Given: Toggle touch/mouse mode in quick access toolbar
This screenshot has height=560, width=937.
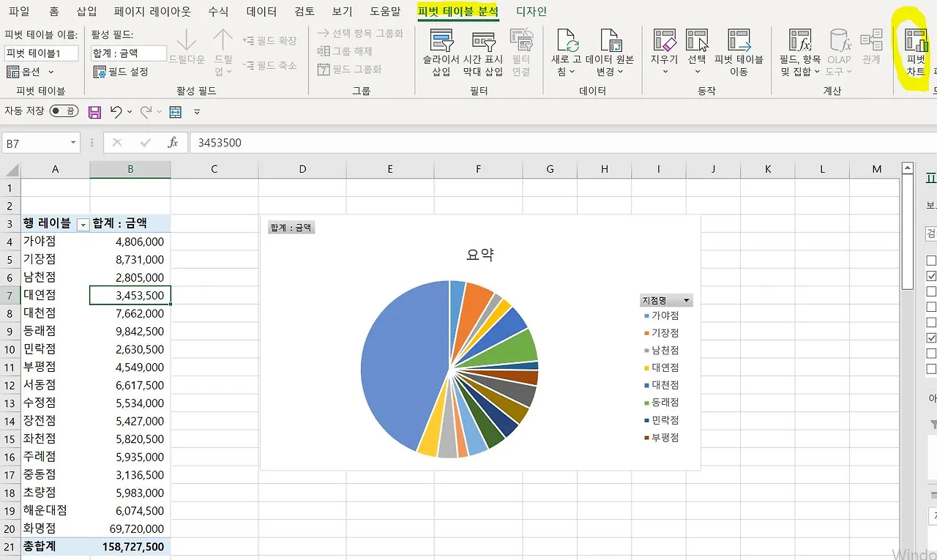Looking at the screenshot, I should pos(175,112).
